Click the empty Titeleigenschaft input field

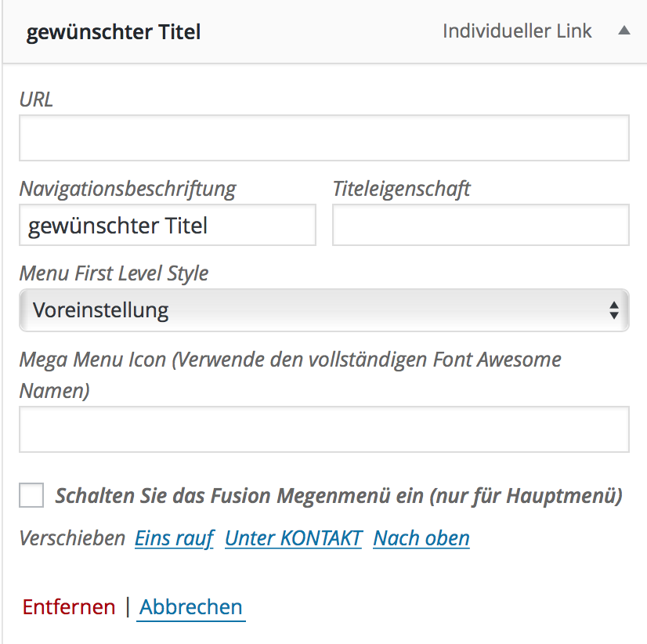(x=481, y=225)
